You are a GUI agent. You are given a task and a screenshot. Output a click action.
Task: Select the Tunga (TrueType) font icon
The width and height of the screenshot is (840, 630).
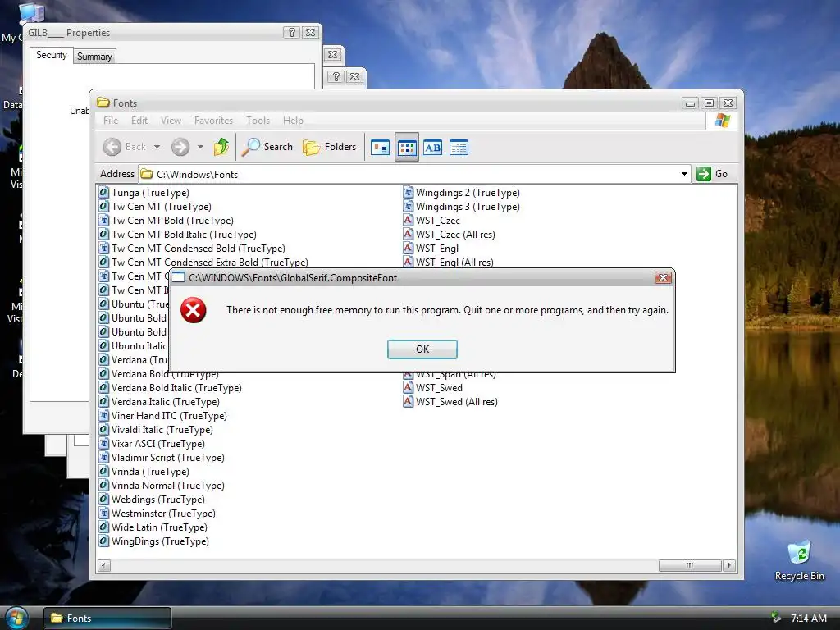104,192
